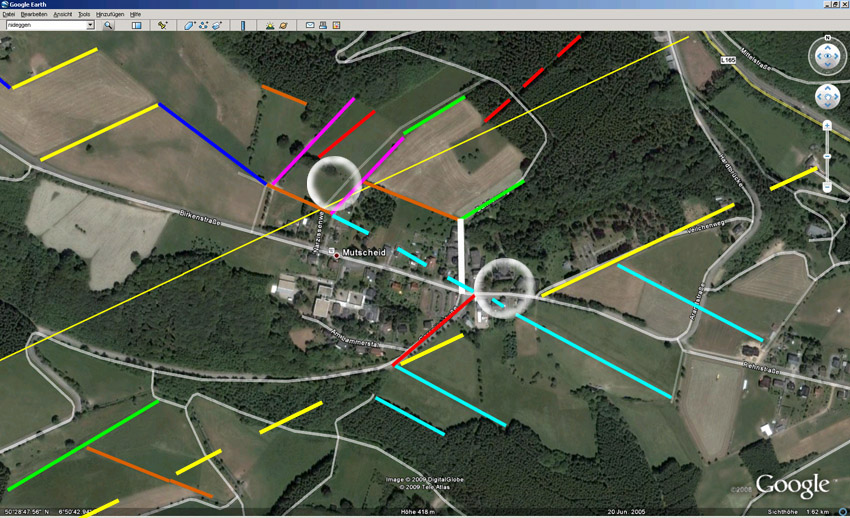Expand the search box dropdown arrow
850x518 pixels.
(x=90, y=25)
